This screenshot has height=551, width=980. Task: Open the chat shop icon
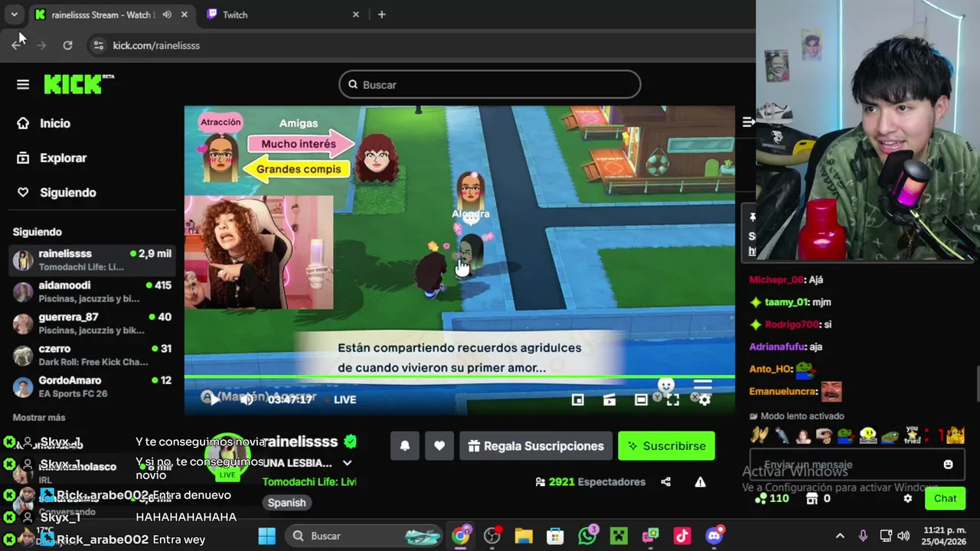point(812,498)
